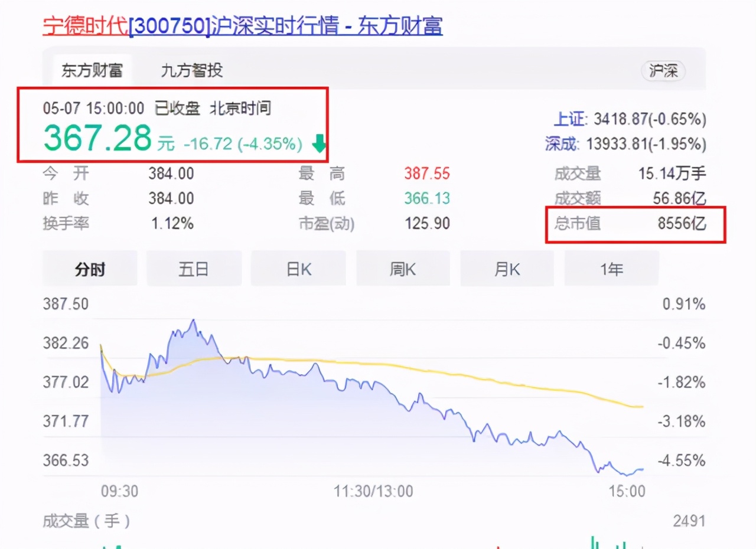Click the current price 367.28
The width and height of the screenshot is (756, 549).
point(97,139)
